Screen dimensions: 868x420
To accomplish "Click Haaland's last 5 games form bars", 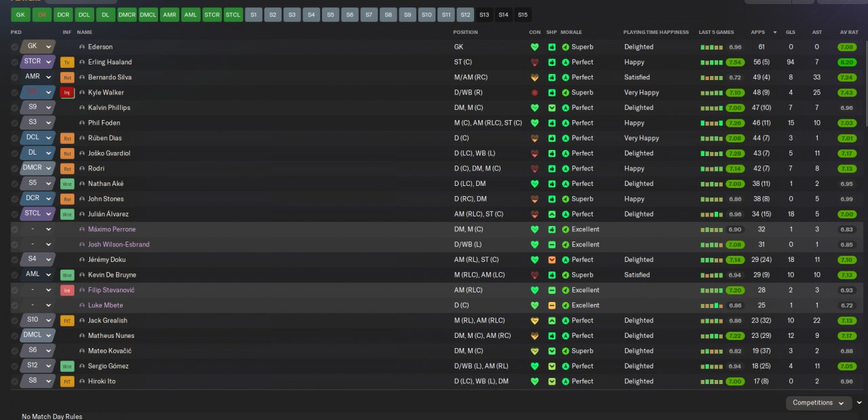I will pos(711,62).
